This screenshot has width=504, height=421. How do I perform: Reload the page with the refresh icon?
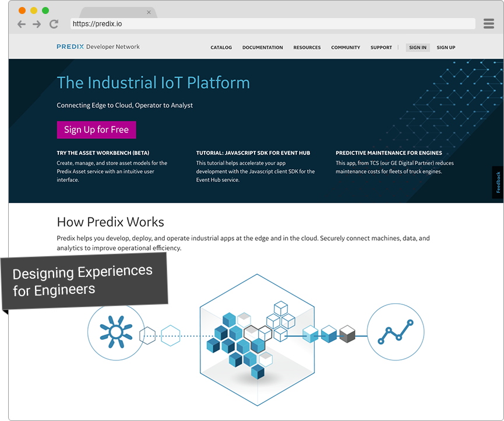(x=54, y=24)
